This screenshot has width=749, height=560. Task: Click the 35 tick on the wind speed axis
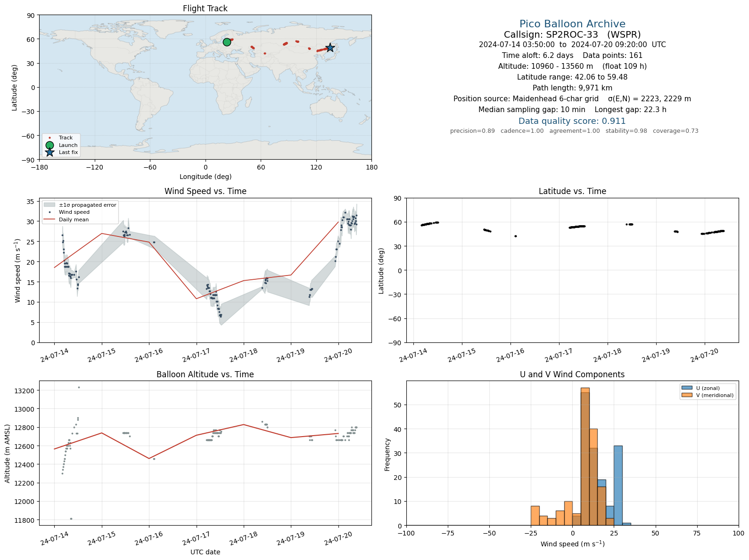coord(31,202)
